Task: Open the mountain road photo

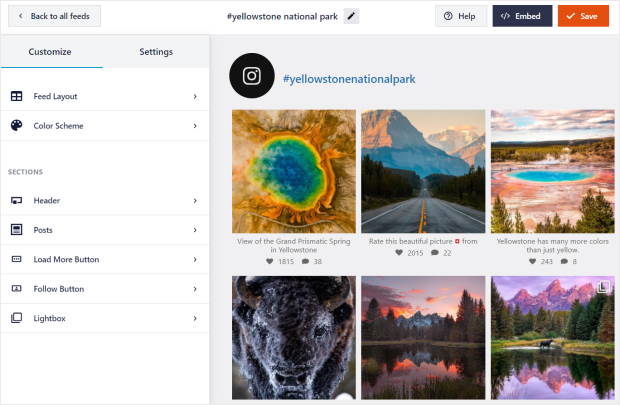Action: point(423,171)
